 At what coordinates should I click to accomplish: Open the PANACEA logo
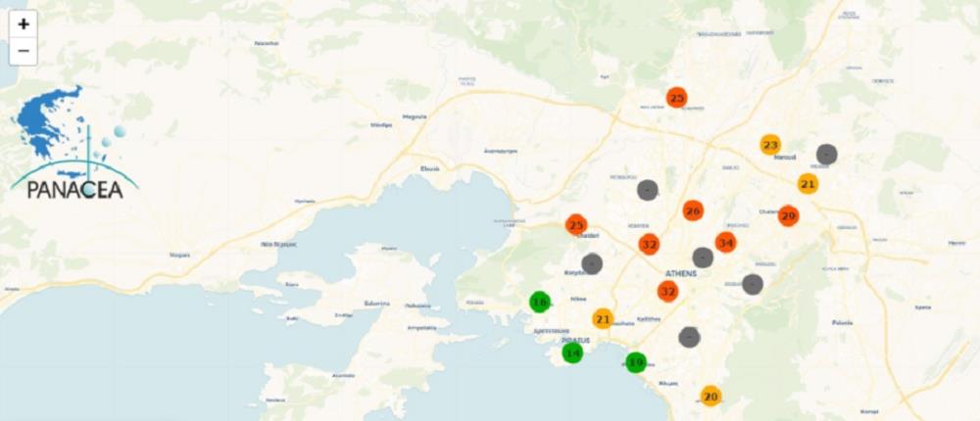[x=69, y=145]
